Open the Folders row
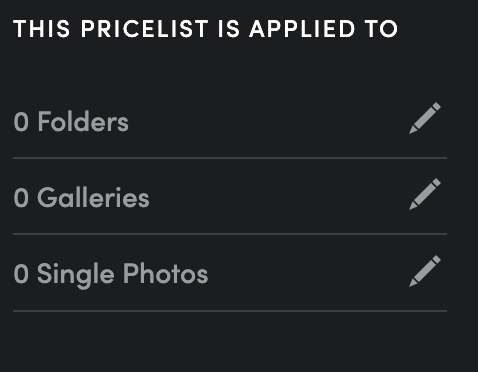Screen dimensions: 478x372 point(230,120)
